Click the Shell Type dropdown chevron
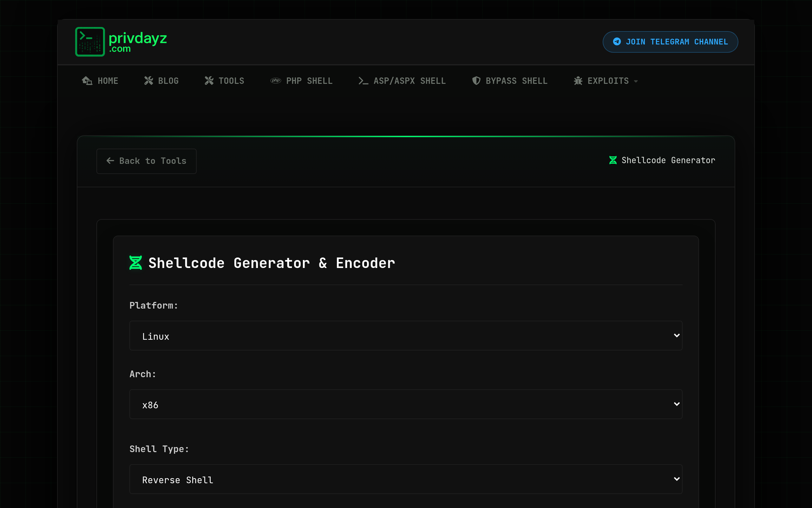Screen dimensions: 812x508 [x=677, y=479]
